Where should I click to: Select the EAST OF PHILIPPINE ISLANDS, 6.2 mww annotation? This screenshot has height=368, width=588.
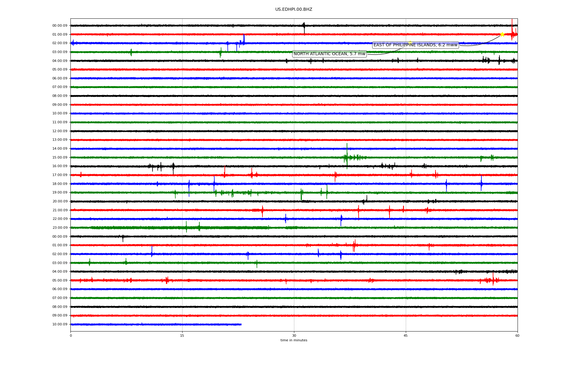coord(416,45)
